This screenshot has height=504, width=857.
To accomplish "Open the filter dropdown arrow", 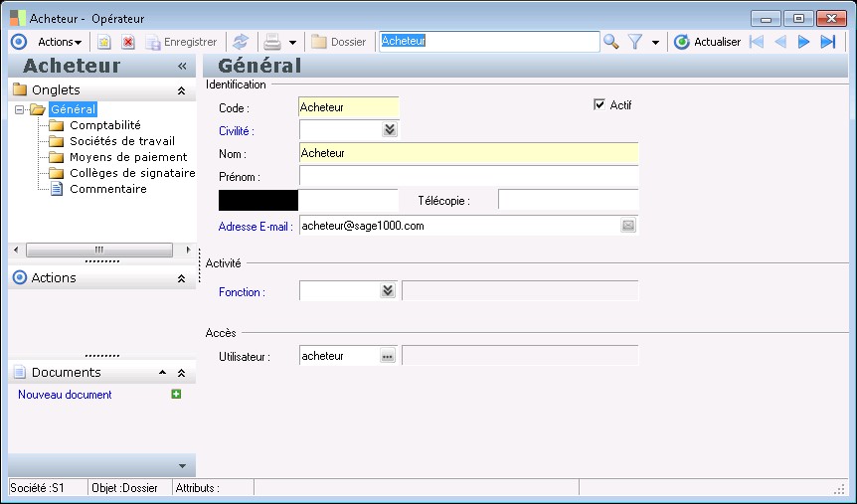I will pyautogui.click(x=655, y=42).
